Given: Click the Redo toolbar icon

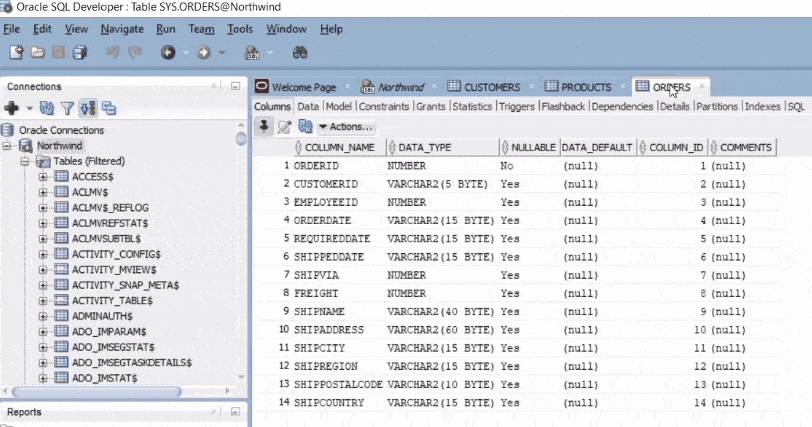Looking at the screenshot, I should pyautogui.click(x=135, y=52).
